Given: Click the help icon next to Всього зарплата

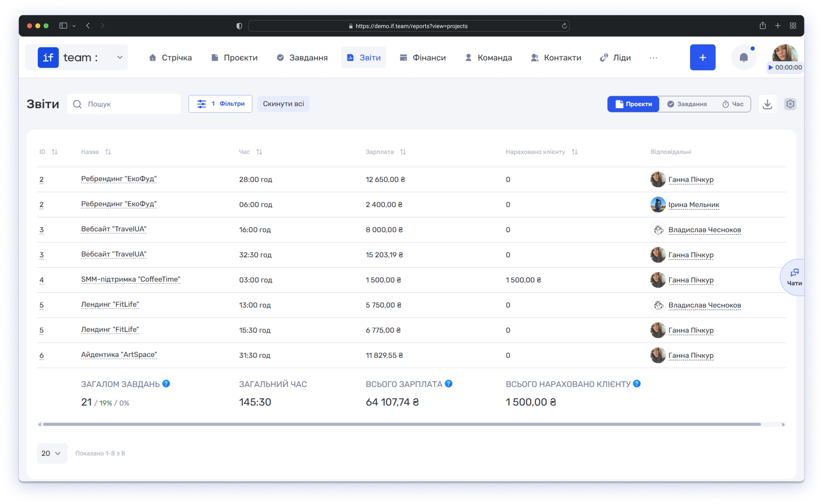Looking at the screenshot, I should [448, 384].
